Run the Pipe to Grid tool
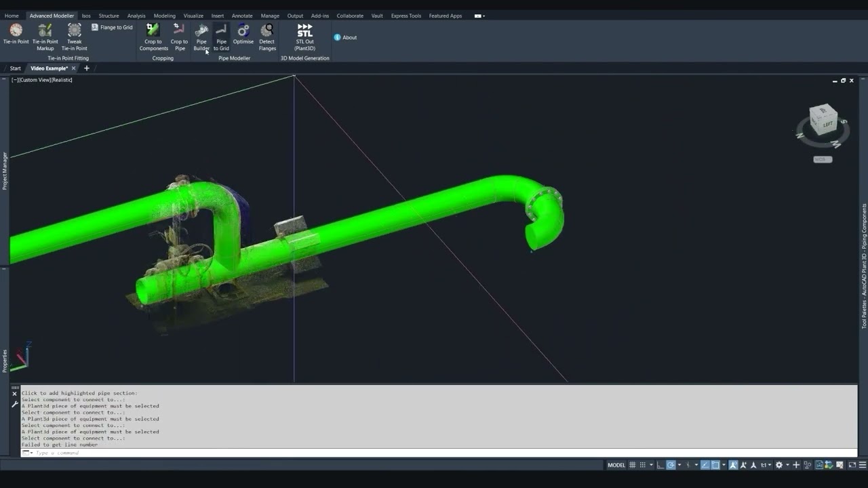This screenshot has width=868, height=488. point(221,37)
